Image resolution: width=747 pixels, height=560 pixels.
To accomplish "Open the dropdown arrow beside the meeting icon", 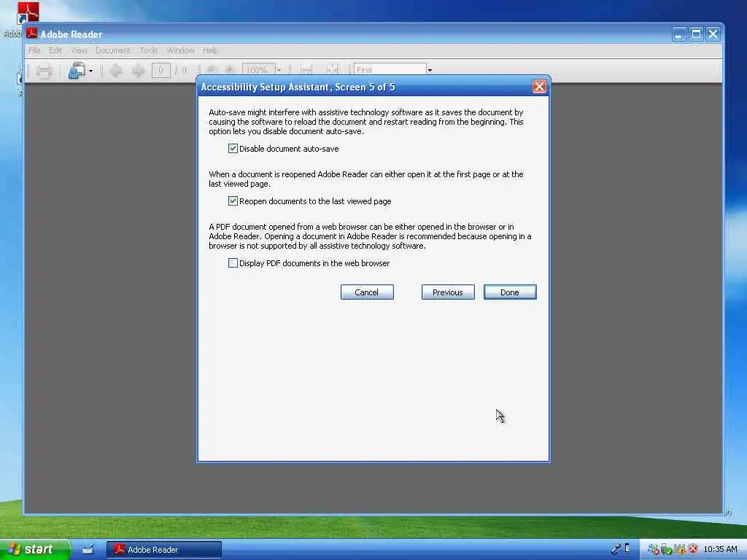I will tap(90, 71).
